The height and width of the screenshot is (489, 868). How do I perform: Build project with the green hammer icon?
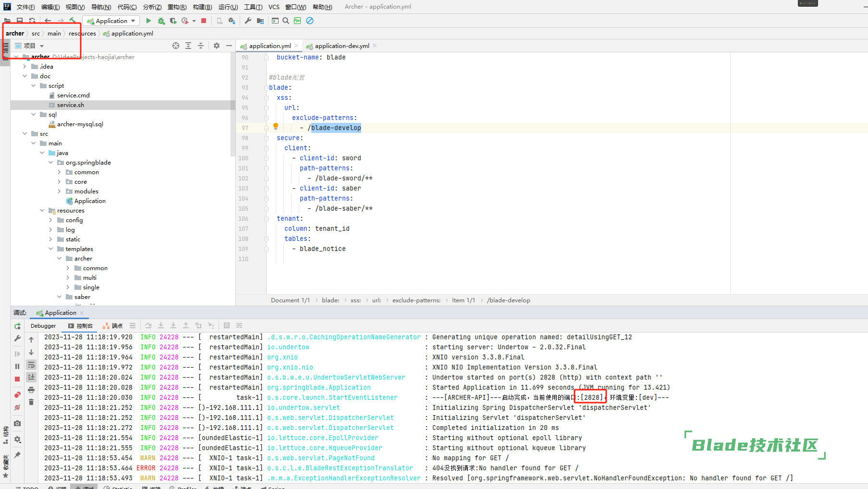(x=73, y=20)
